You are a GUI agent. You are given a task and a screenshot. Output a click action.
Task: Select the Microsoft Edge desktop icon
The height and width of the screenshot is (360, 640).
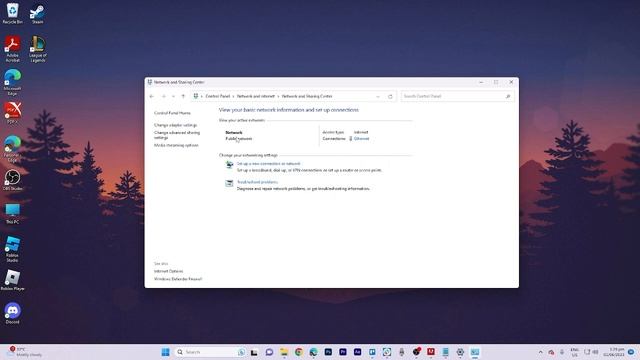(13, 82)
